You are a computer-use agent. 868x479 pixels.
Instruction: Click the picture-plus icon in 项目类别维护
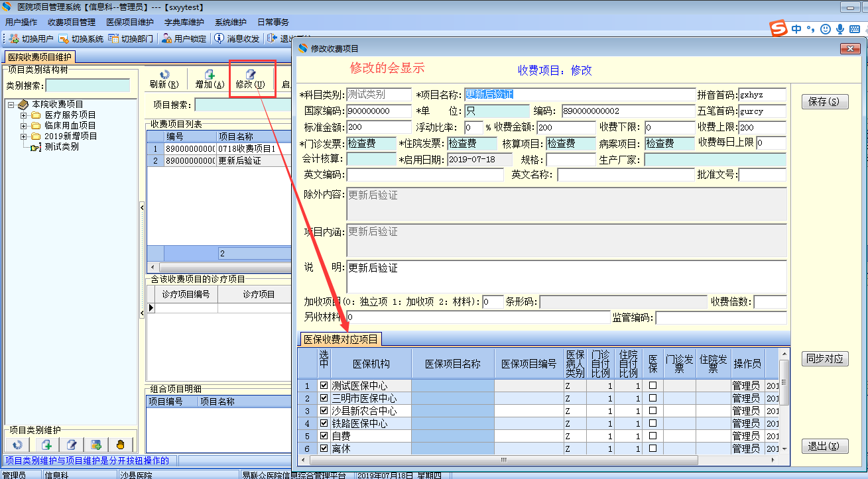(x=96, y=445)
